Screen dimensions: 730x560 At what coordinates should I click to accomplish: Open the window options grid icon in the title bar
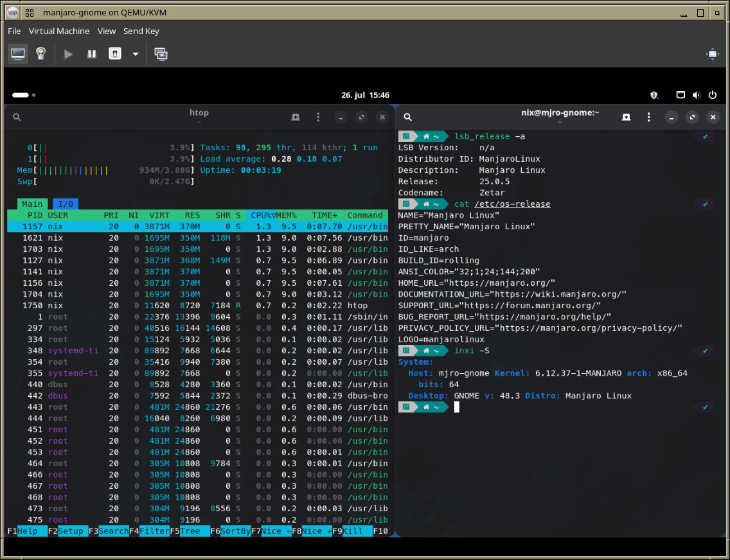click(30, 13)
